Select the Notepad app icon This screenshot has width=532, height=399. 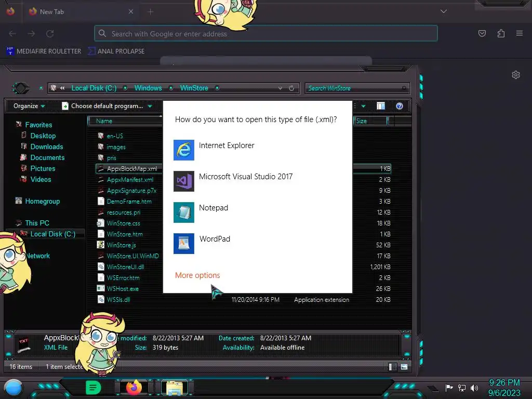(x=183, y=212)
